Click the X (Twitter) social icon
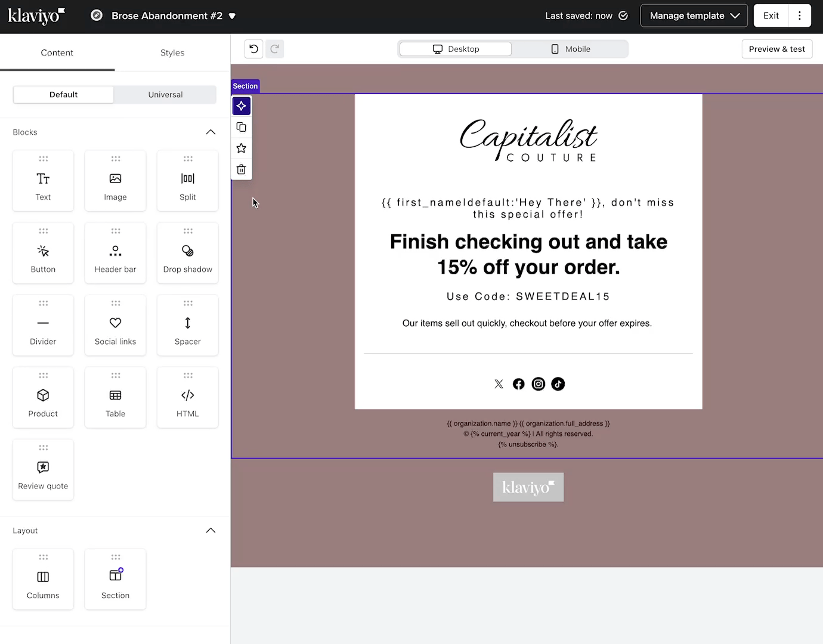 click(x=499, y=384)
